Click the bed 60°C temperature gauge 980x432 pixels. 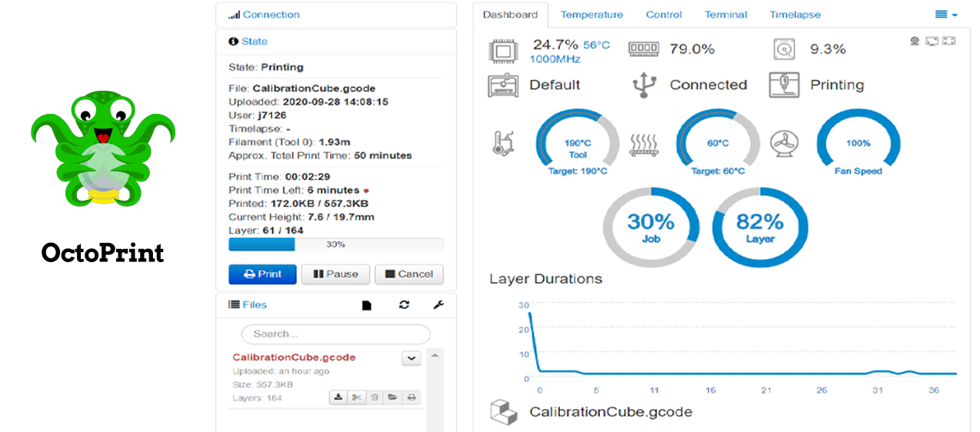(x=718, y=142)
